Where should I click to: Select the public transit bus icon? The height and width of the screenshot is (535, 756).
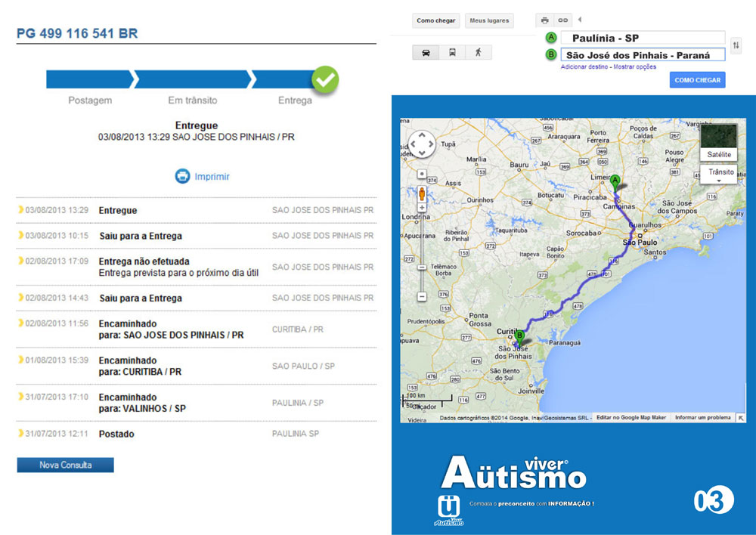pyautogui.click(x=452, y=53)
